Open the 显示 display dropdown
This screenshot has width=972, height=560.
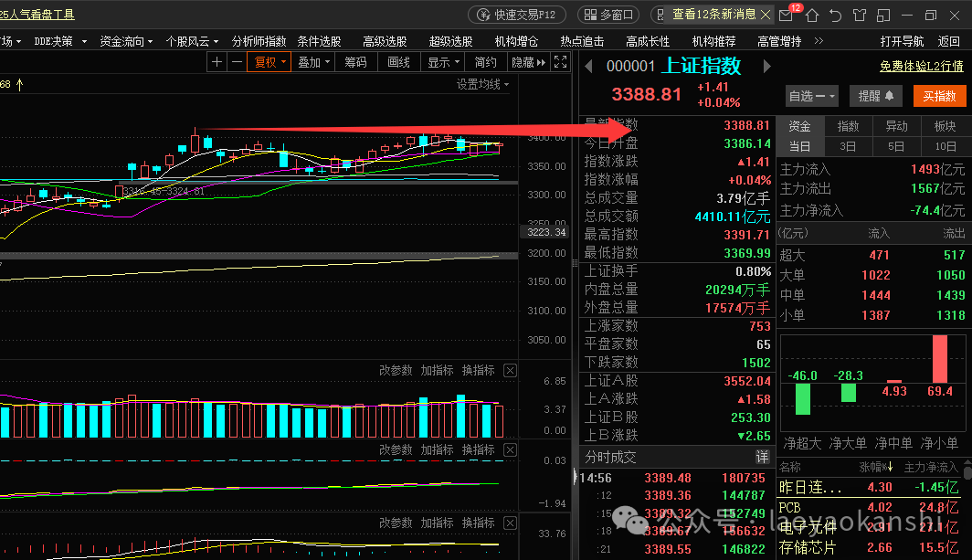(x=442, y=62)
